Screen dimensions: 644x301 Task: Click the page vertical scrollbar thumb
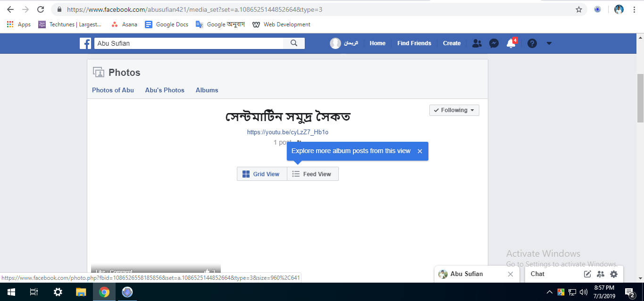click(x=640, y=98)
